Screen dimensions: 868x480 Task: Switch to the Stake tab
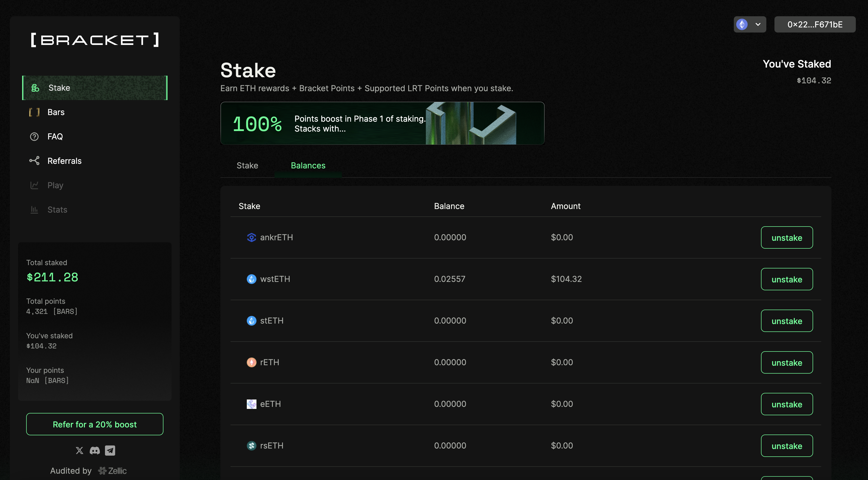point(247,166)
